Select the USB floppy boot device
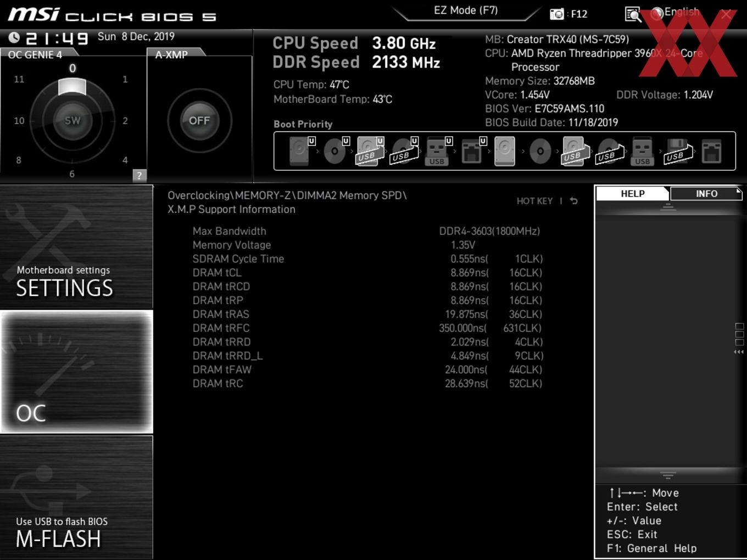 677,151
